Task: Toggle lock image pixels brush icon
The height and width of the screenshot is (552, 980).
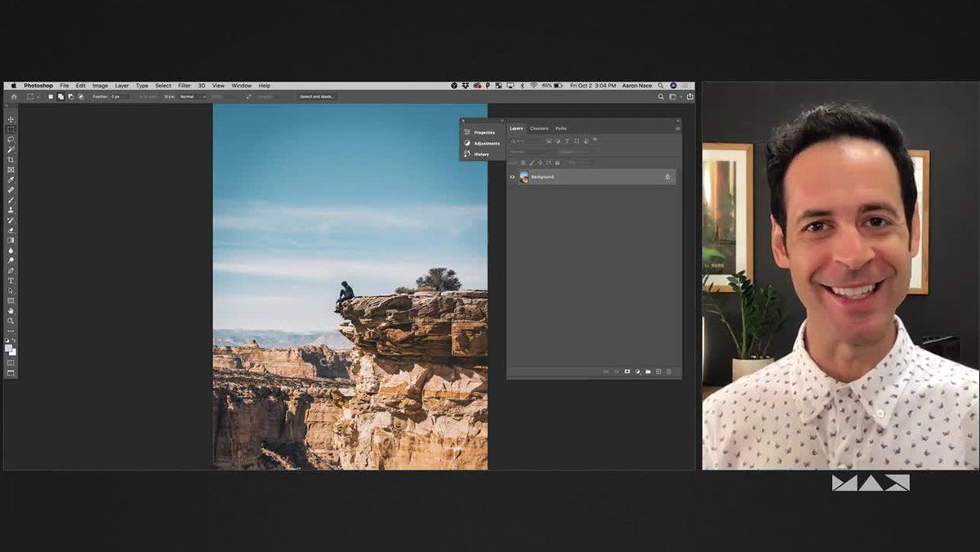Action: pyautogui.click(x=532, y=162)
